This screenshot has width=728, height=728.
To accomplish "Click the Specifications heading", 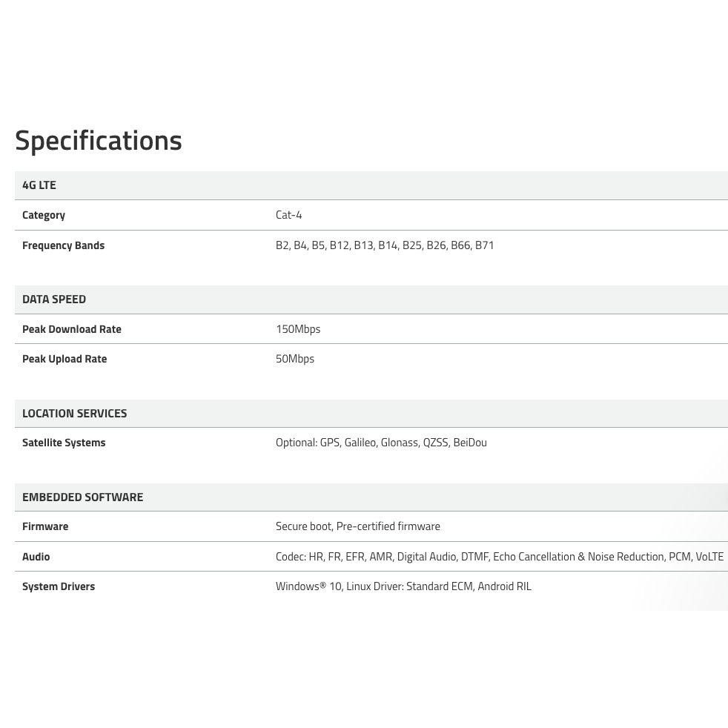I will click(x=99, y=140).
